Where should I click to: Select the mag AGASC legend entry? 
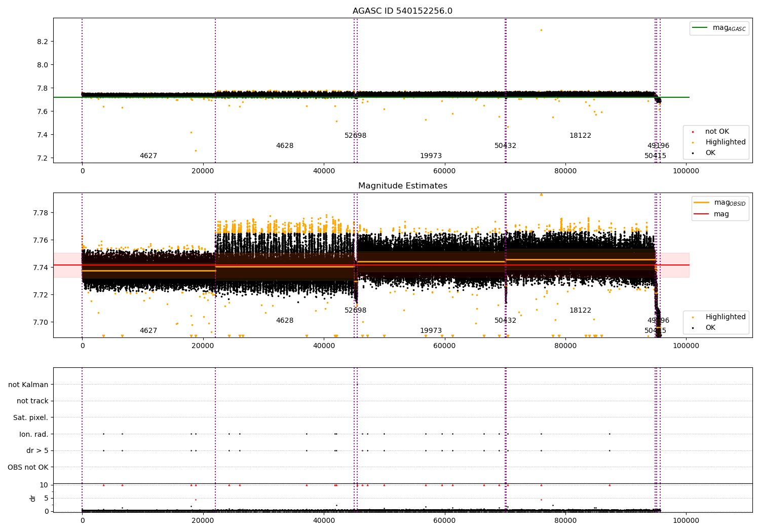(719, 28)
